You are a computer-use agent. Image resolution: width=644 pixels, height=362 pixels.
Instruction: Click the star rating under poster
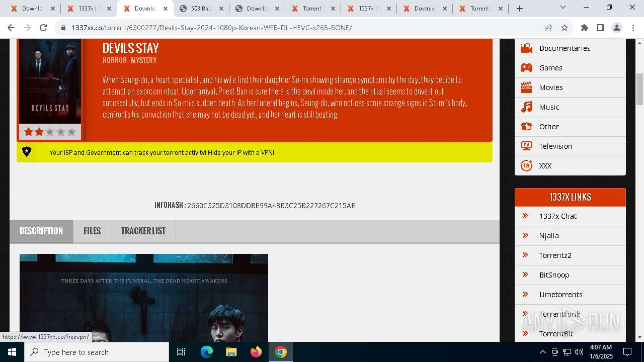50,132
